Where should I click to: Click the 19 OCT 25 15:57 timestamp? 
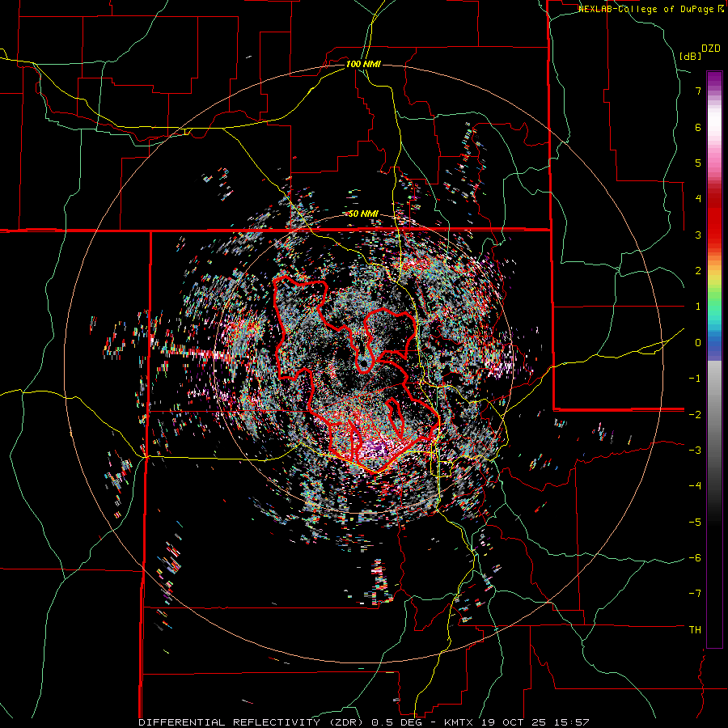(535, 722)
